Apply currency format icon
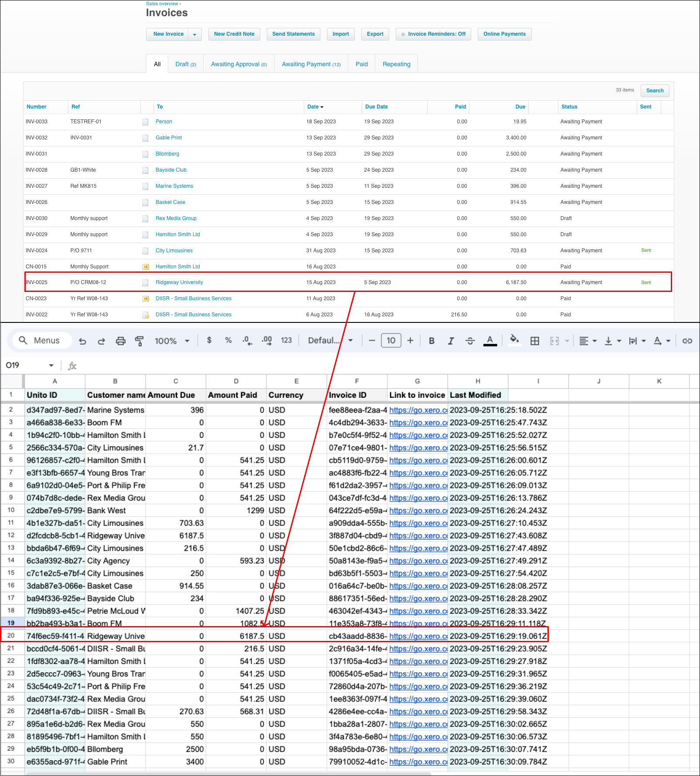This screenshot has width=700, height=776. 209,341
